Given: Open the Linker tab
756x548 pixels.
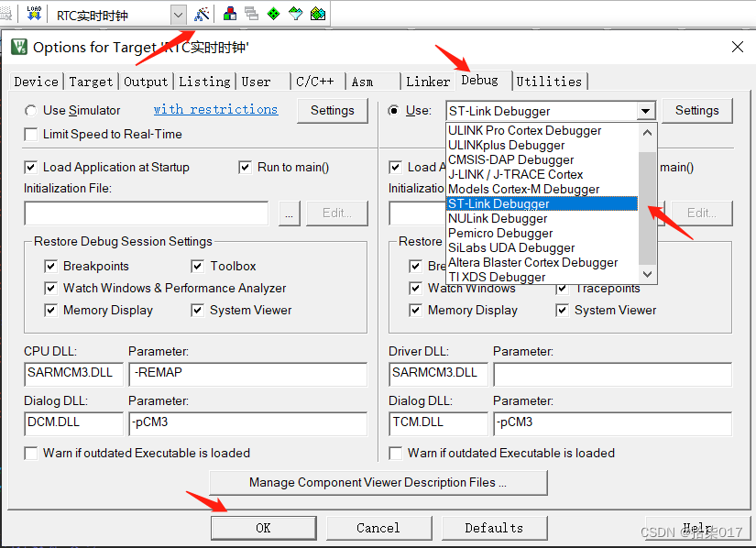Looking at the screenshot, I should [428, 82].
